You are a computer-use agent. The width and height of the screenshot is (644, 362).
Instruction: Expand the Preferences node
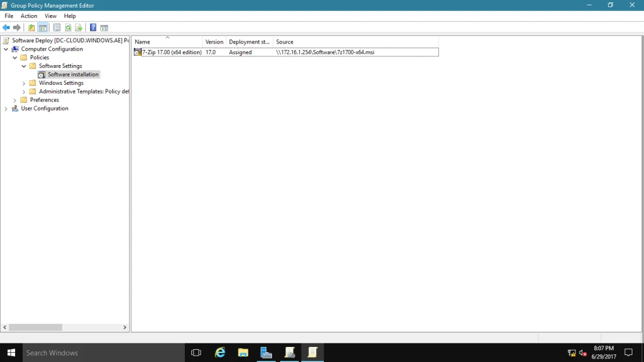[15, 100]
